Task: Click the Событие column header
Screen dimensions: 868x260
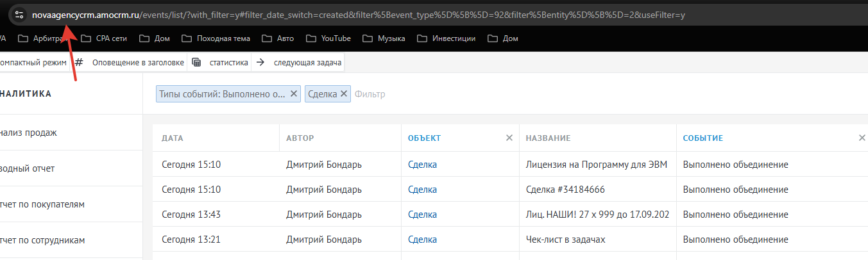Action: click(x=702, y=138)
